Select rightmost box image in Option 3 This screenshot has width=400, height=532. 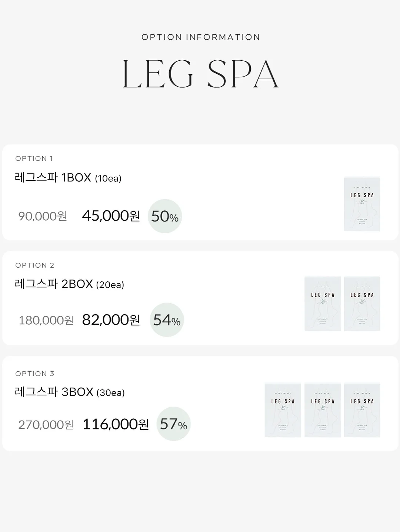(x=362, y=410)
